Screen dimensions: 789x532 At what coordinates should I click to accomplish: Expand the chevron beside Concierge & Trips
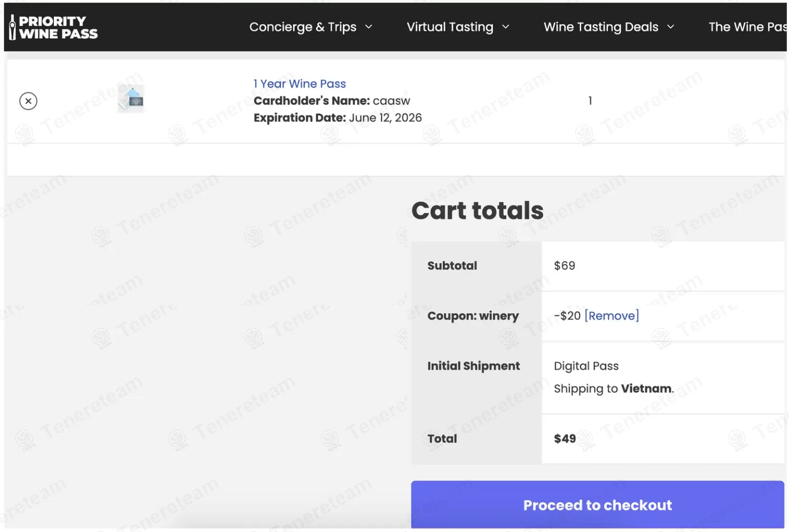[369, 27]
